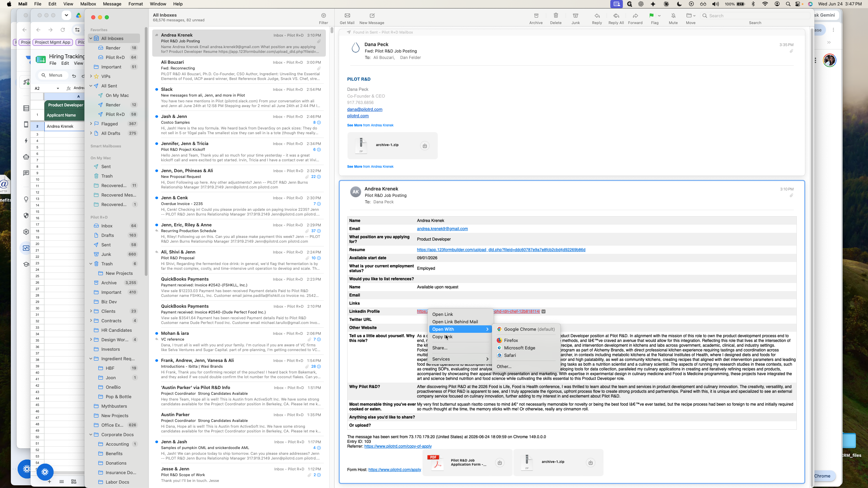Choose Other... in Open With submenu

tap(526, 366)
